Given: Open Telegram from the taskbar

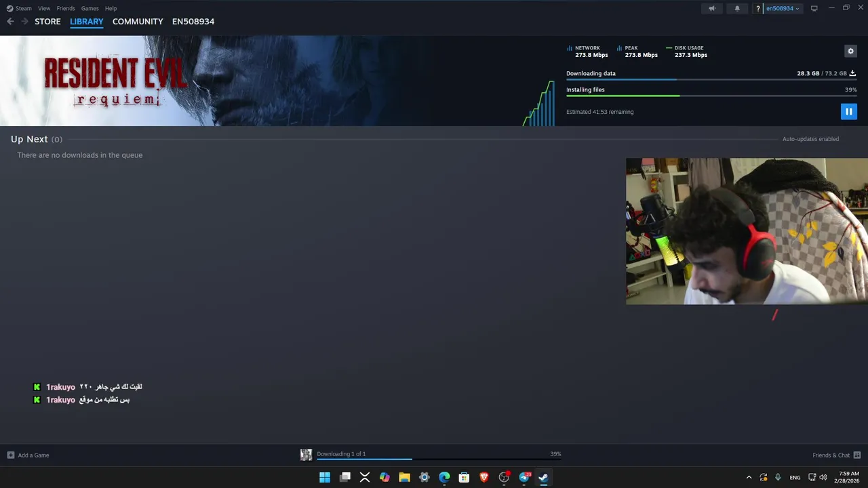Looking at the screenshot, I should pos(524,477).
